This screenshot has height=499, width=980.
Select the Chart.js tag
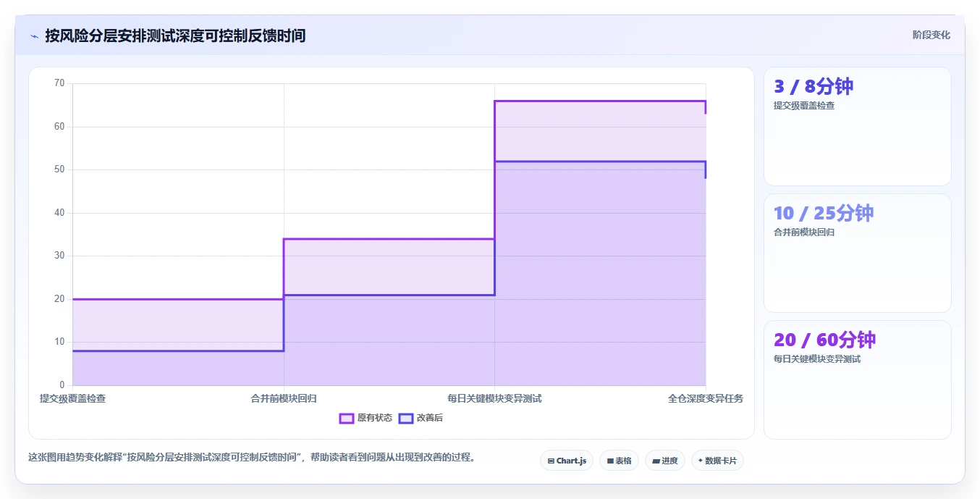[x=567, y=461]
